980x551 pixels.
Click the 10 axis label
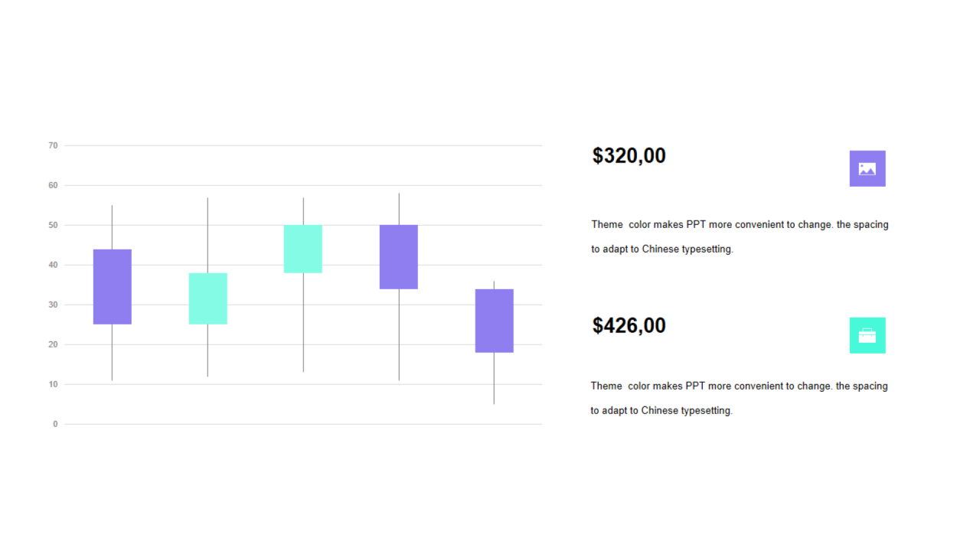[53, 384]
